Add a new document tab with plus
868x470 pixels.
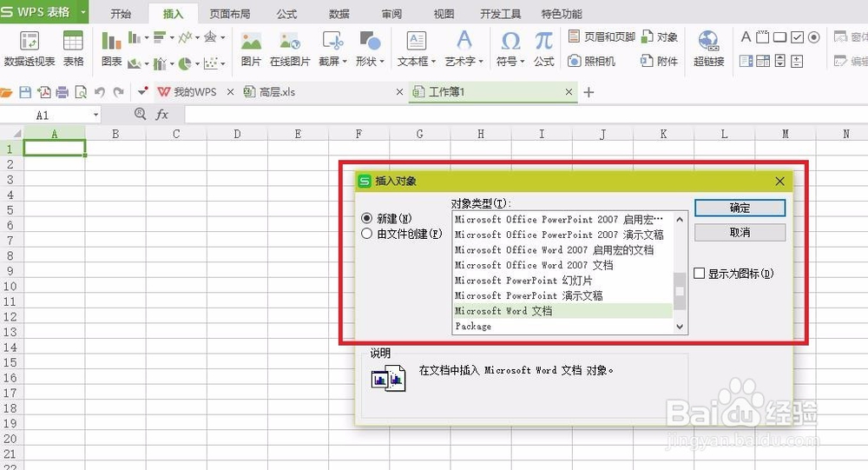589,92
